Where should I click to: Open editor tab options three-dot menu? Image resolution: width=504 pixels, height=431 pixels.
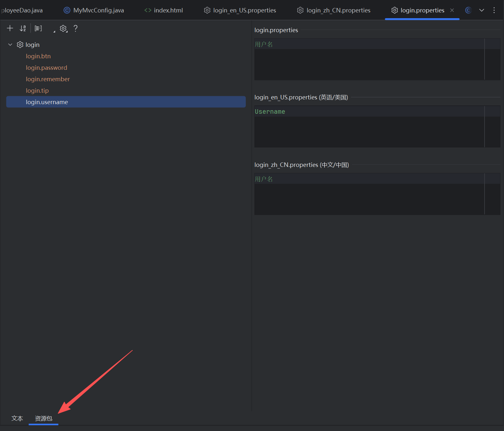pyautogui.click(x=494, y=10)
